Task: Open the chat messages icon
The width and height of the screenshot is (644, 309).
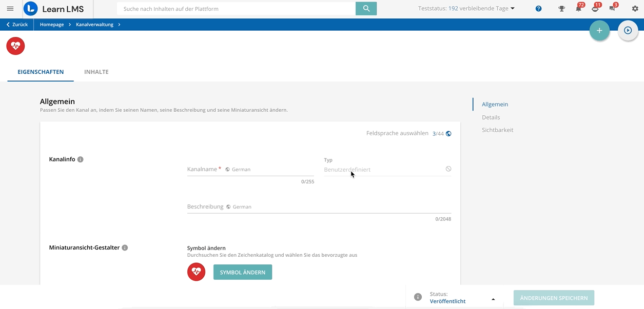Action: tap(612, 9)
